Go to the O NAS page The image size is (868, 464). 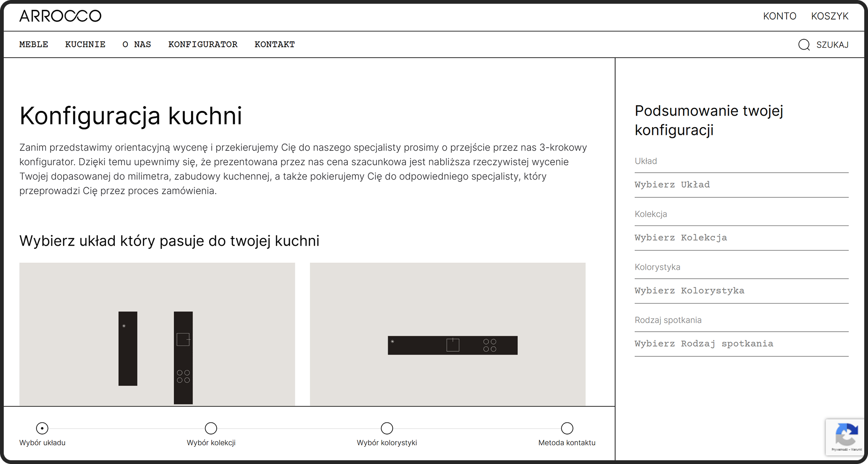(137, 44)
